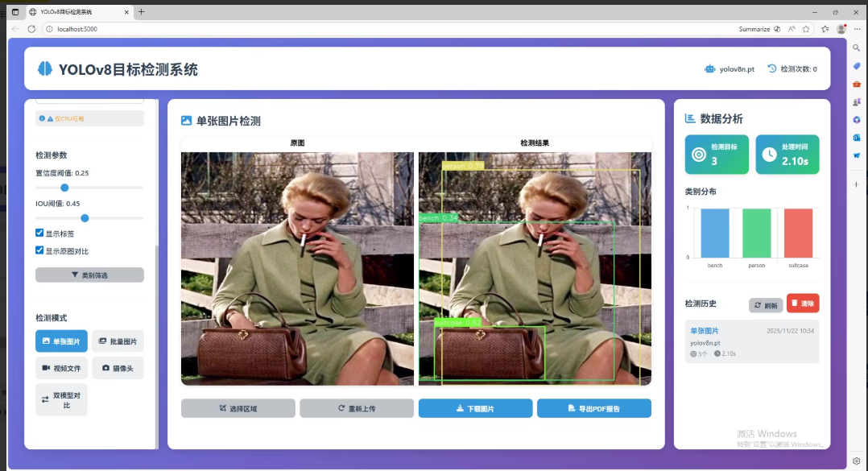The image size is (868, 471).
Task: Clear detection history with 清除 button
Action: (x=803, y=304)
